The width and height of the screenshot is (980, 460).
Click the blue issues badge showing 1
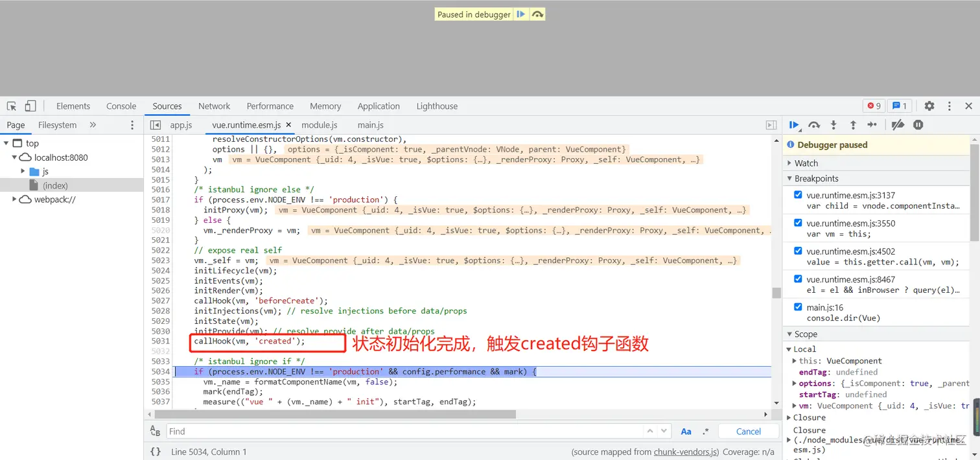coord(900,106)
